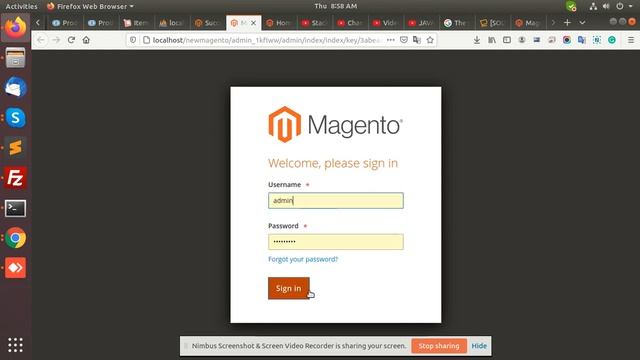Switch to the JAV YouTube tab
The image size is (640, 360).
421,23
